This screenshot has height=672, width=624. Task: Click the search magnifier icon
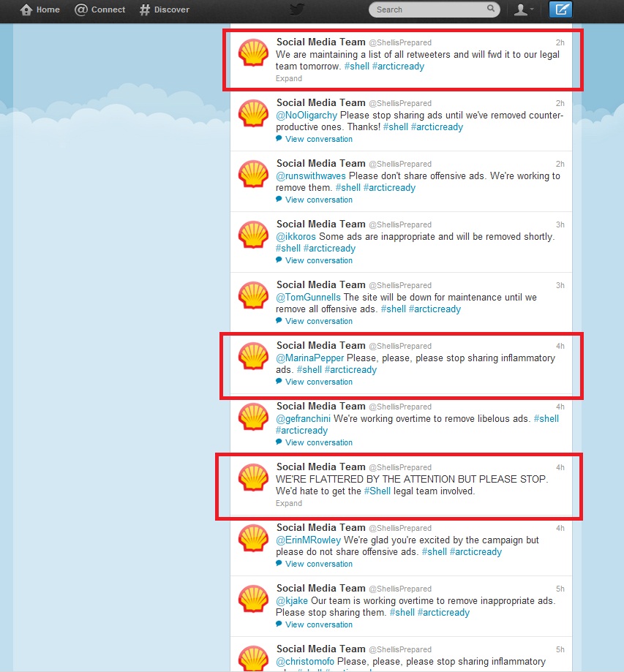[491, 9]
